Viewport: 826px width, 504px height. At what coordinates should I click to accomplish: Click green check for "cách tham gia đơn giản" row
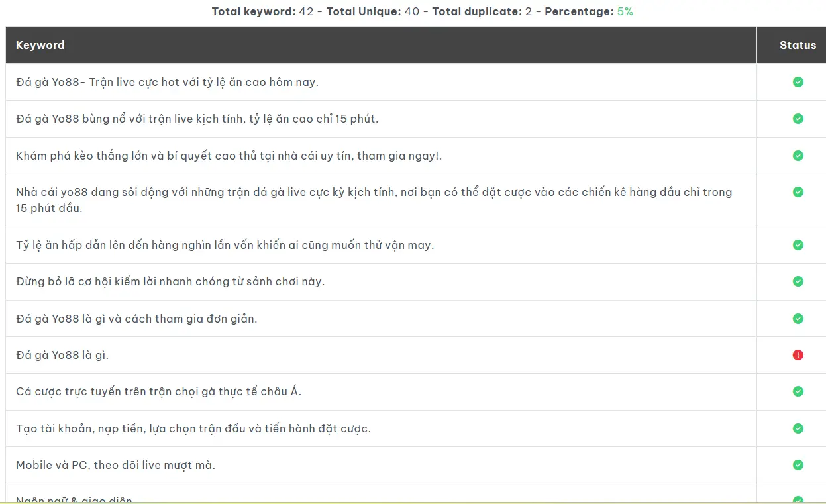798,319
